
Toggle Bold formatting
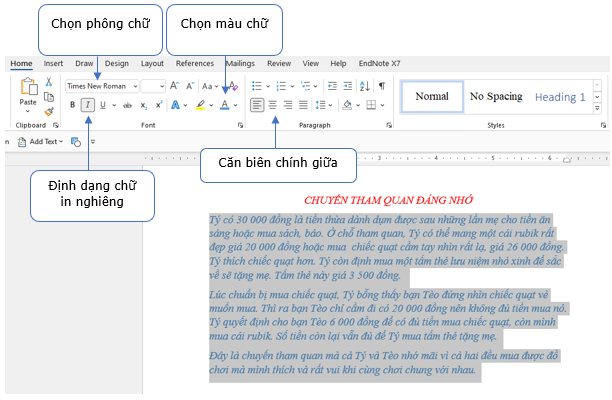71,105
